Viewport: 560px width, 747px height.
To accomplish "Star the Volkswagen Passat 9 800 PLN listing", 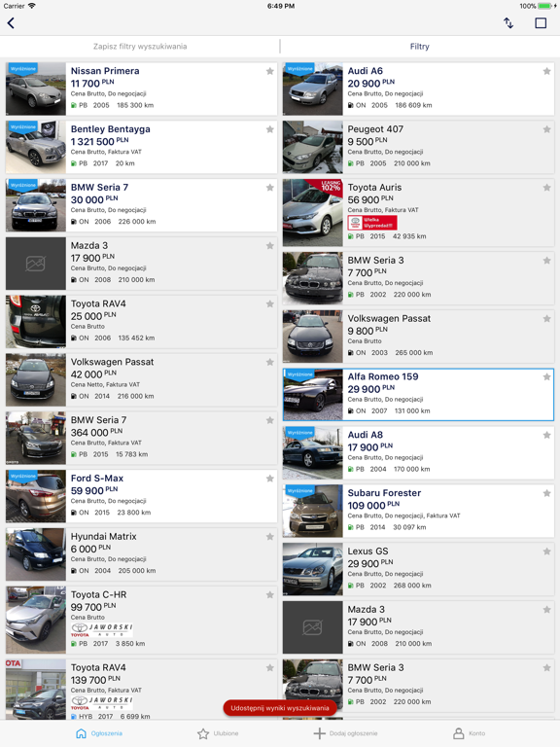I will click(546, 319).
